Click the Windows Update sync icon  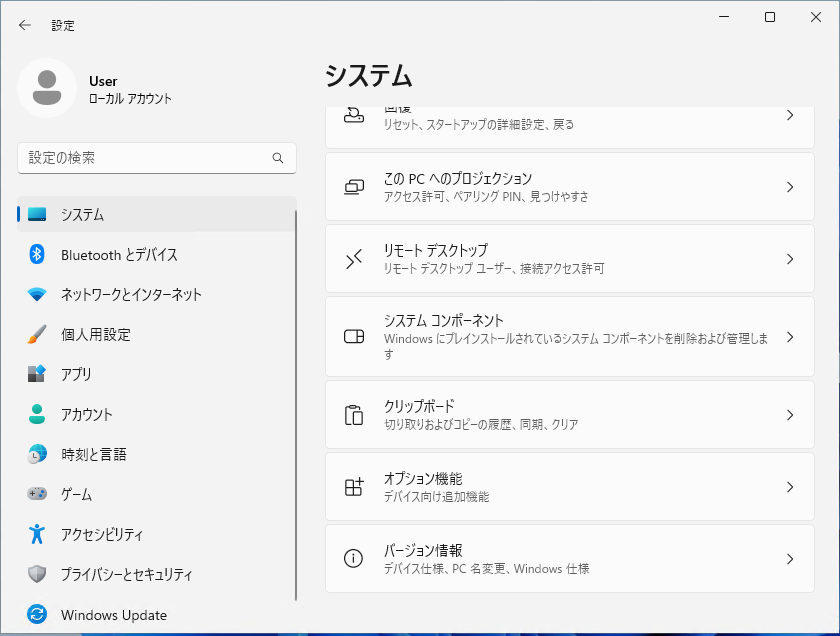click(x=37, y=614)
